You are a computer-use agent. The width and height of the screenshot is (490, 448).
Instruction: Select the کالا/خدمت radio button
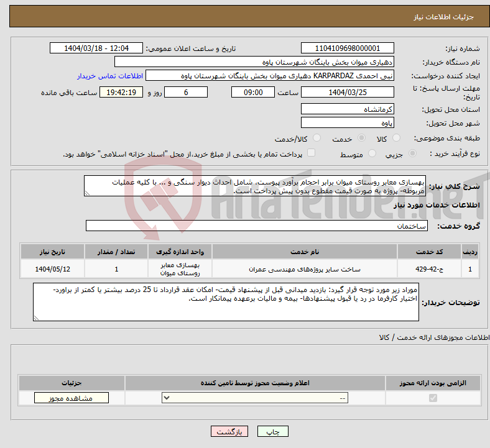(317, 138)
